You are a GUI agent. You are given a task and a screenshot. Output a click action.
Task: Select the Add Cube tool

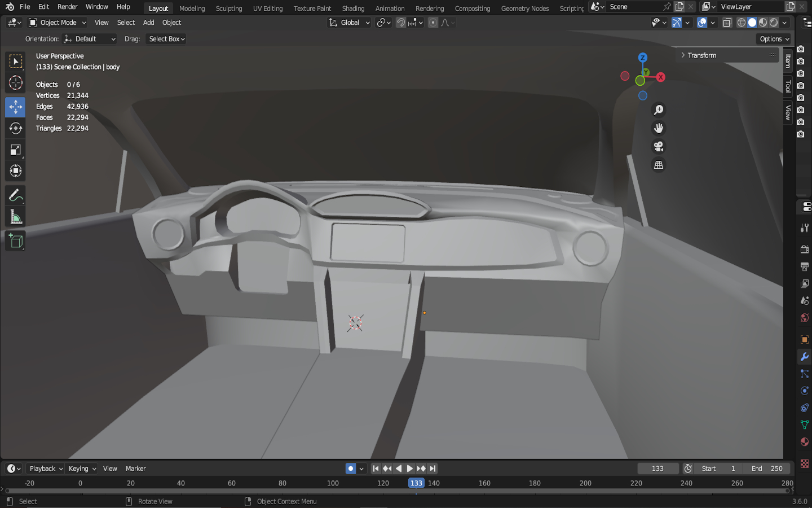click(15, 241)
